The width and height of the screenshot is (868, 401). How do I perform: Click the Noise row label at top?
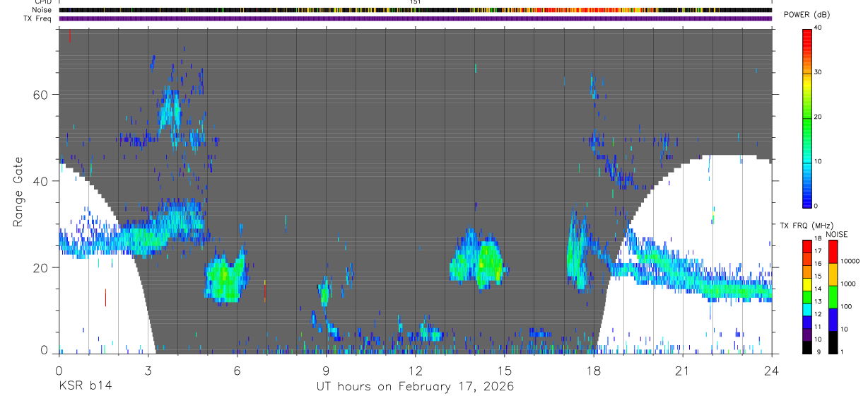pyautogui.click(x=42, y=10)
